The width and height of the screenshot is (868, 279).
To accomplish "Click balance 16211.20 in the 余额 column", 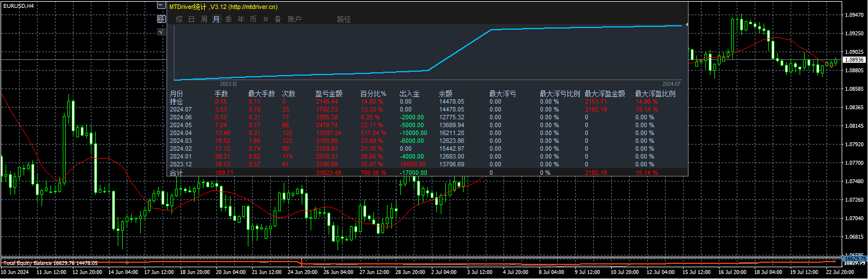I will pos(451,133).
